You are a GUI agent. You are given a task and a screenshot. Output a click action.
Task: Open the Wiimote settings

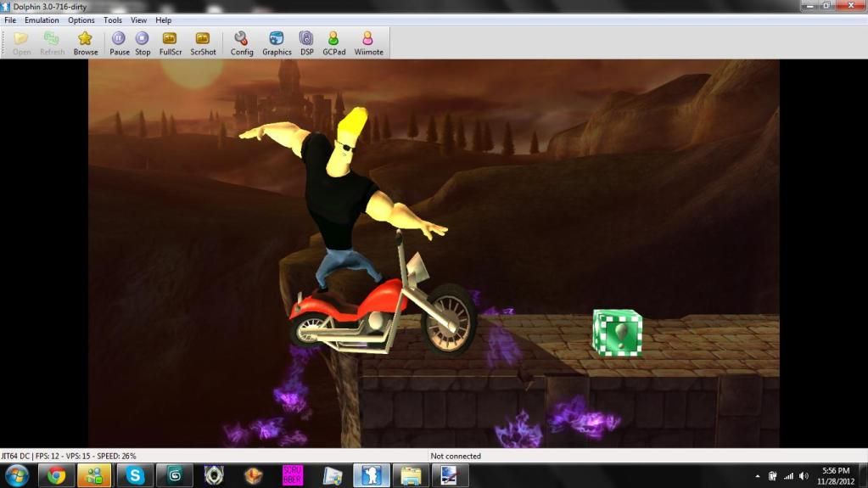click(x=368, y=43)
